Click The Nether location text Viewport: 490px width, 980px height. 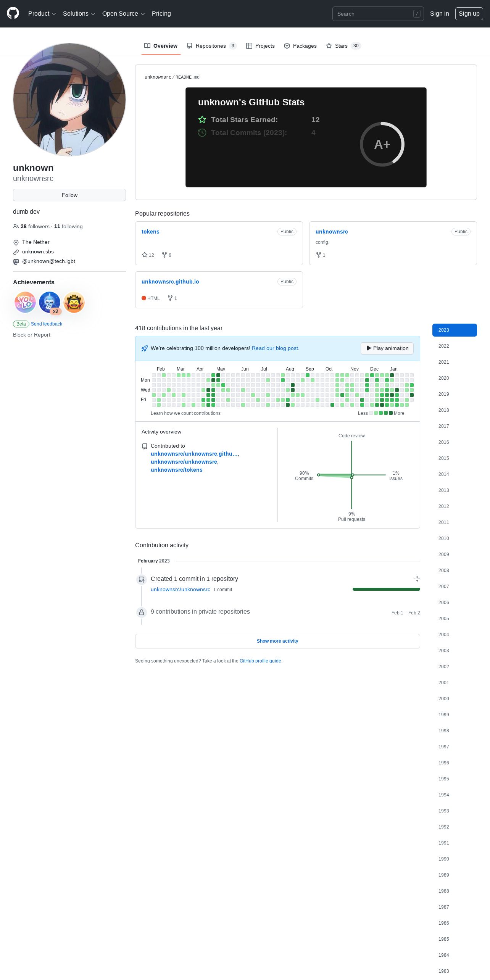36,242
